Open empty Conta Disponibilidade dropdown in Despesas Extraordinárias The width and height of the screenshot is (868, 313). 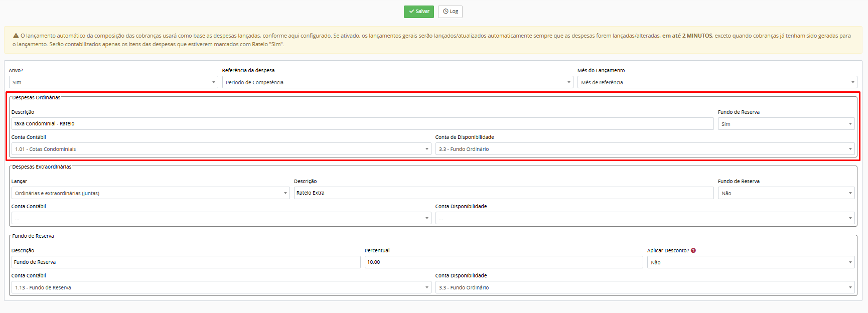click(645, 218)
